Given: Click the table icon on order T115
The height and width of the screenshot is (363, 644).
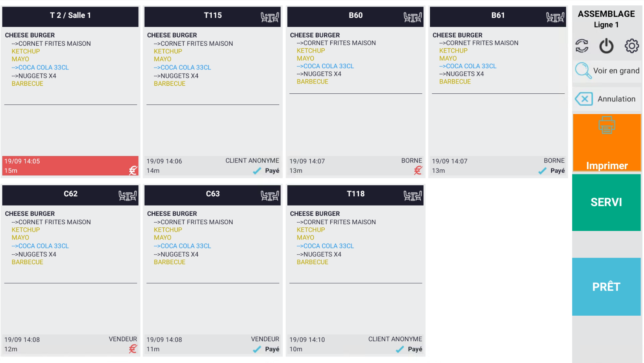Looking at the screenshot, I should (x=270, y=17).
